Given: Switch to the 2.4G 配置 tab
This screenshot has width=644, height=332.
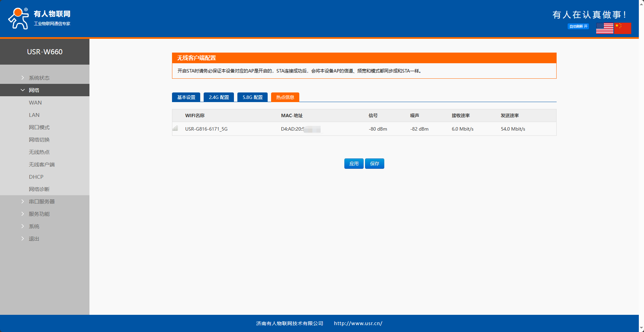Looking at the screenshot, I should 219,97.
